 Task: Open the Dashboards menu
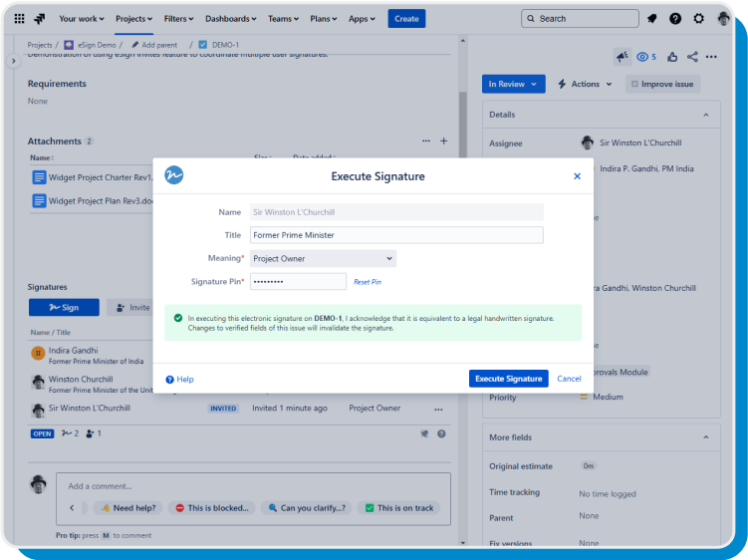pyautogui.click(x=230, y=19)
